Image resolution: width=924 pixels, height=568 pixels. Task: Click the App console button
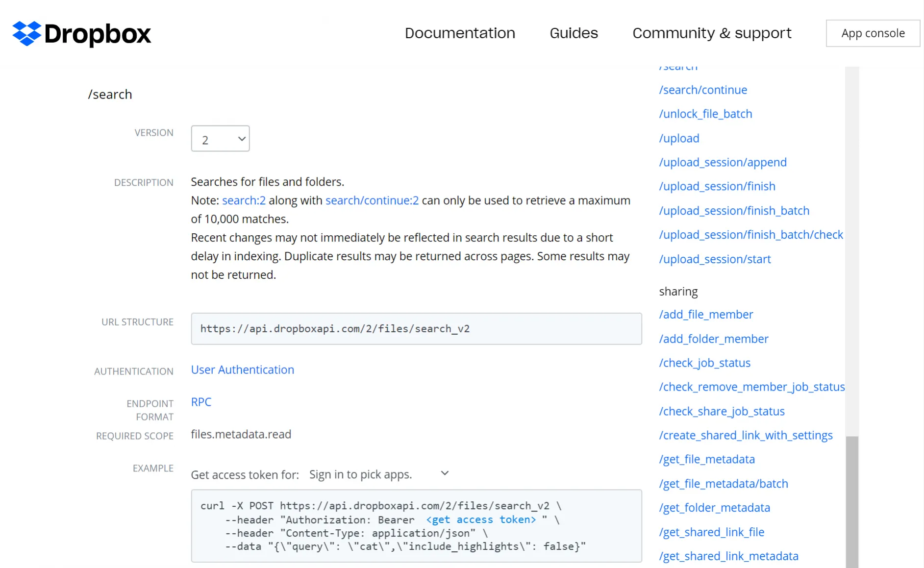click(x=873, y=33)
